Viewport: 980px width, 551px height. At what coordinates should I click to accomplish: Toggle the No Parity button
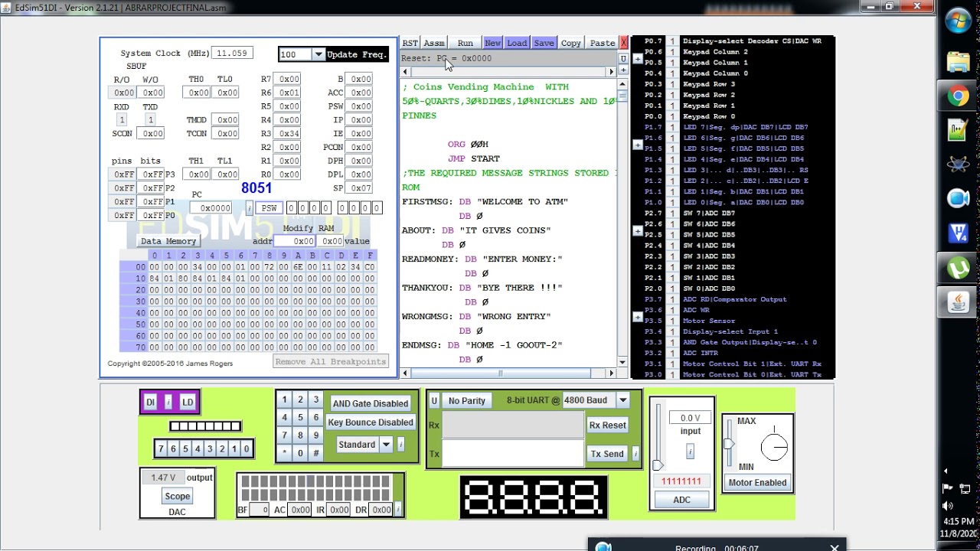pyautogui.click(x=467, y=401)
